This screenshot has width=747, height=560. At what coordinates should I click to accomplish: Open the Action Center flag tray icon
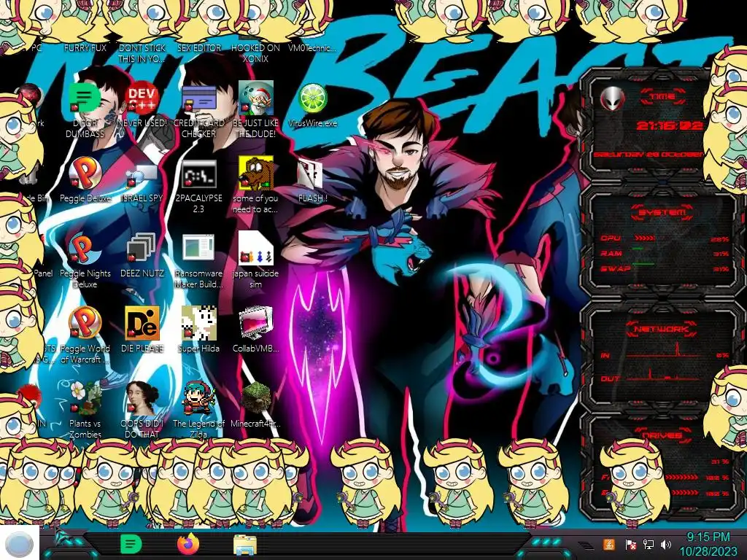[x=630, y=544]
